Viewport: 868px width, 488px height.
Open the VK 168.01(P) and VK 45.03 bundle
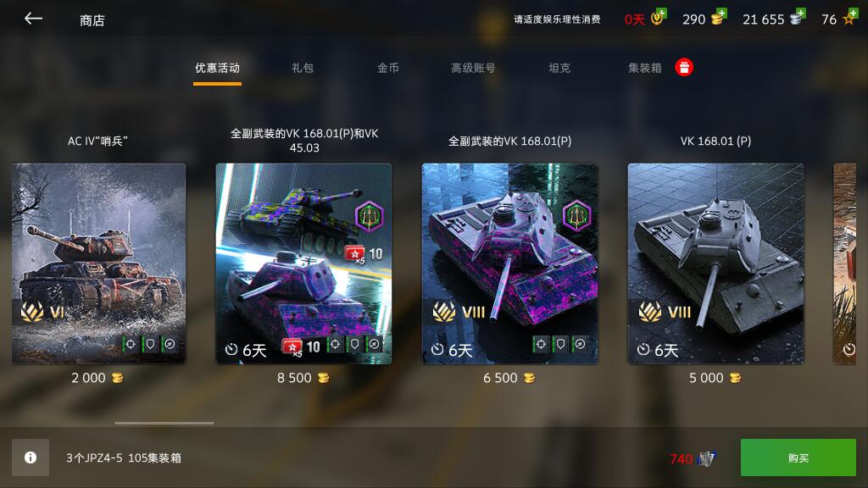[x=304, y=263]
